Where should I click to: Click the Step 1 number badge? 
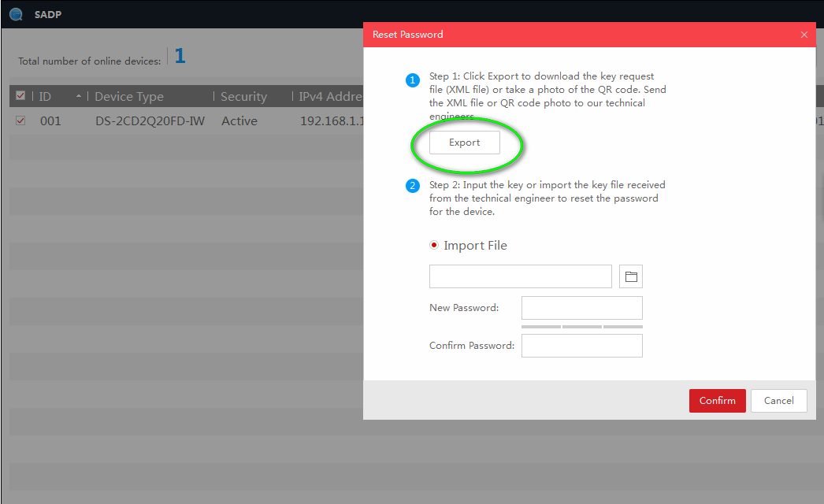(x=413, y=80)
